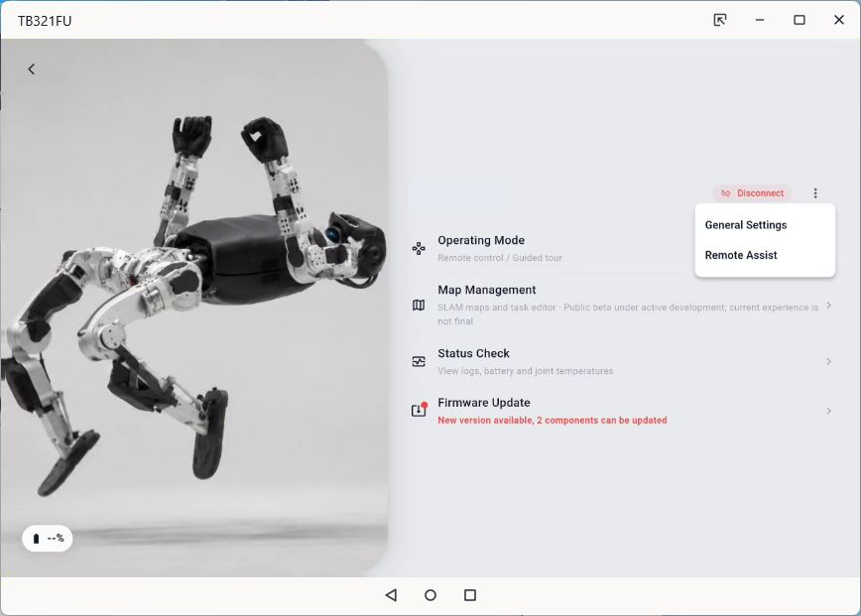Click the Operating Mode gamepad icon
The height and width of the screenshot is (616, 861).
419,249
